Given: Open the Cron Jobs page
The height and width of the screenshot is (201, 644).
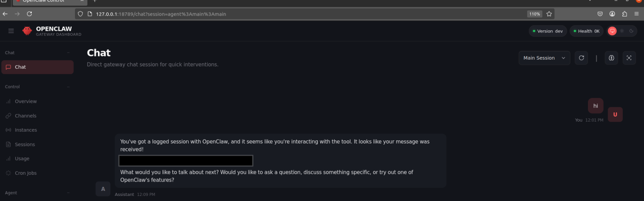Looking at the screenshot, I should tap(25, 173).
